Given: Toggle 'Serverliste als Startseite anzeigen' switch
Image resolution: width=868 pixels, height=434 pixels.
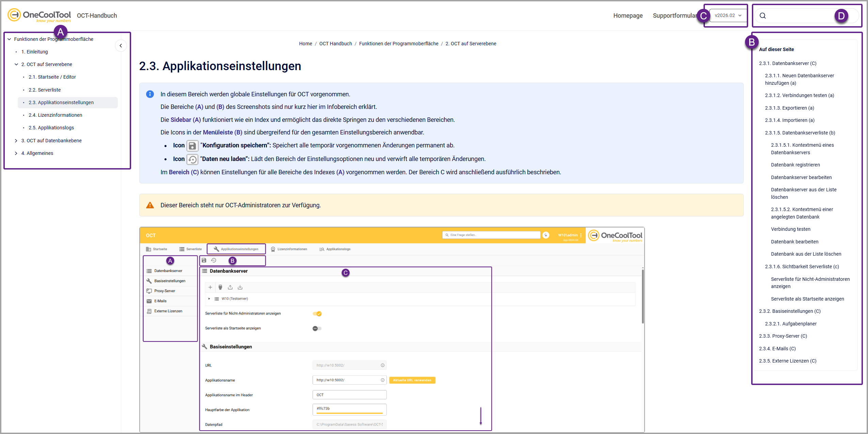Looking at the screenshot, I should [317, 328].
